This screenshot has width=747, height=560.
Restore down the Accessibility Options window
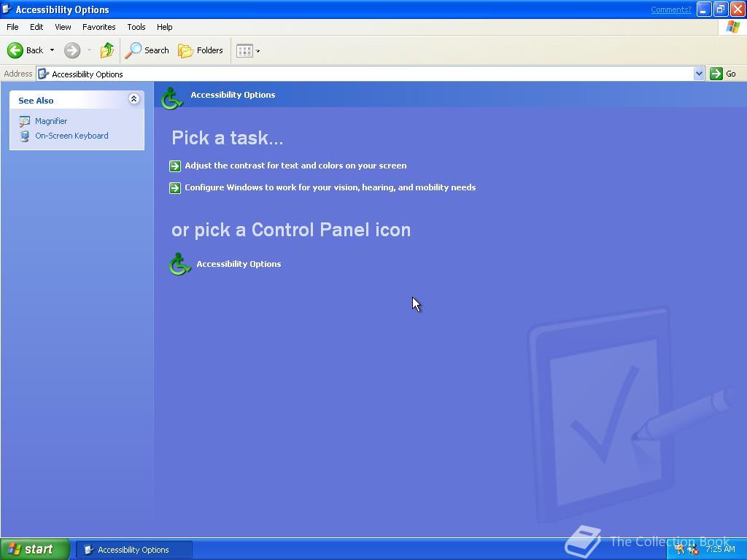coord(720,9)
